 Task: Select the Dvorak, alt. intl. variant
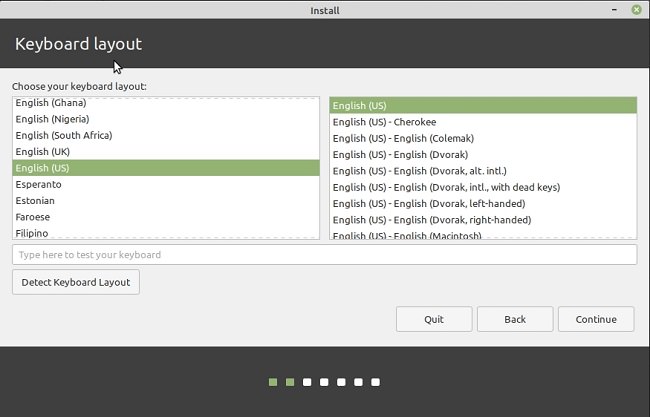coord(483,171)
